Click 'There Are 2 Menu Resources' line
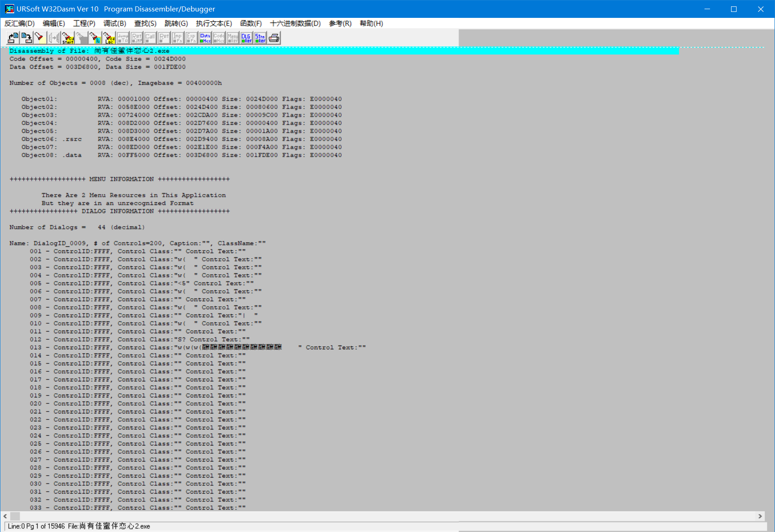775x532 pixels. coord(134,195)
